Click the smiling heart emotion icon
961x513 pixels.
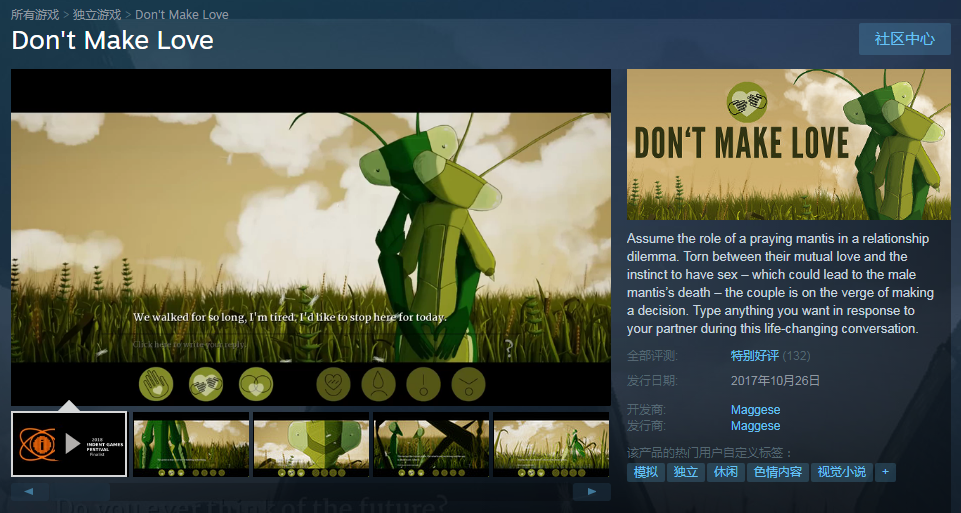333,384
